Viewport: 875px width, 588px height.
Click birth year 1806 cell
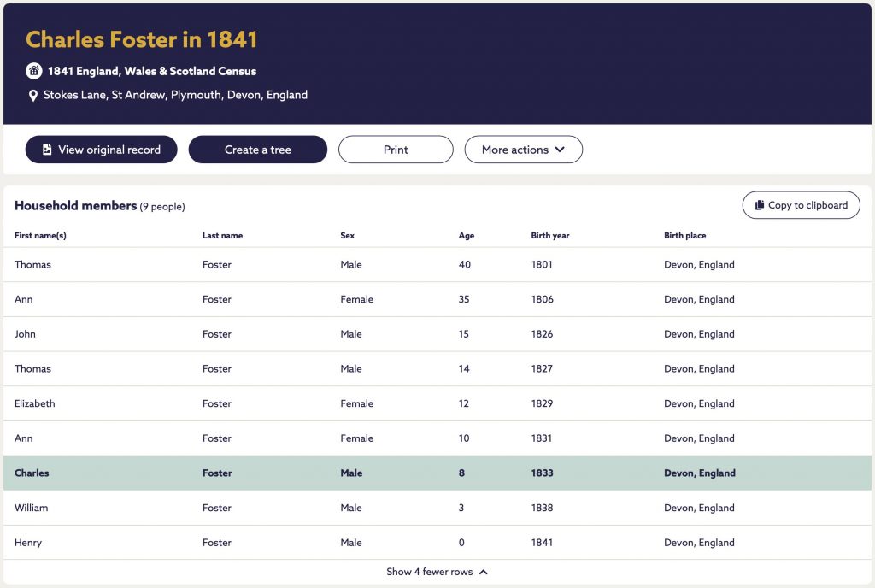click(x=542, y=299)
